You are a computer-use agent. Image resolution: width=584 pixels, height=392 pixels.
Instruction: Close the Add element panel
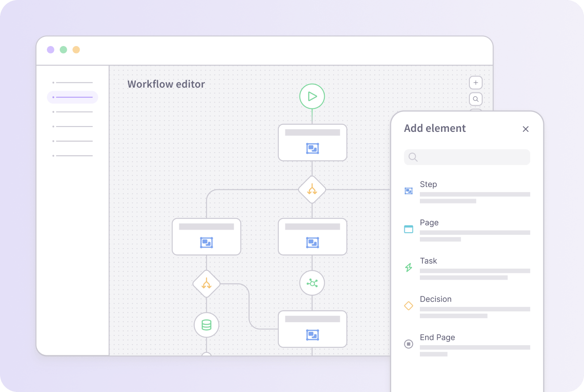tap(526, 129)
